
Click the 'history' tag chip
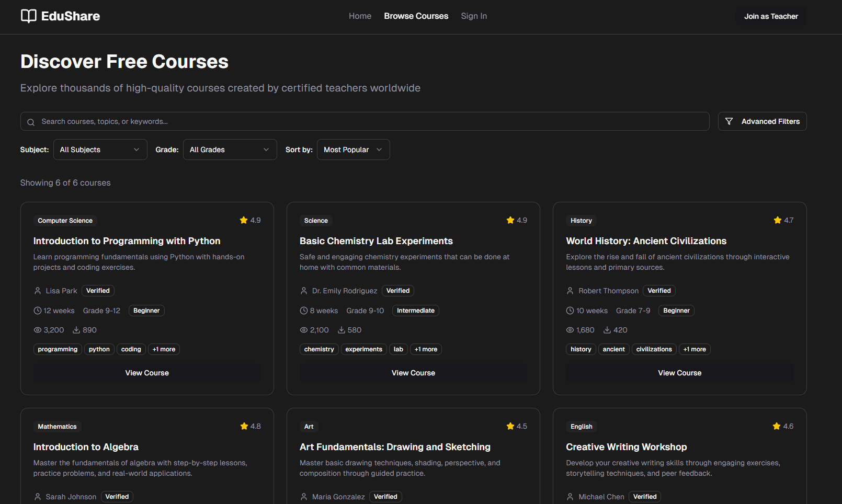(x=581, y=349)
